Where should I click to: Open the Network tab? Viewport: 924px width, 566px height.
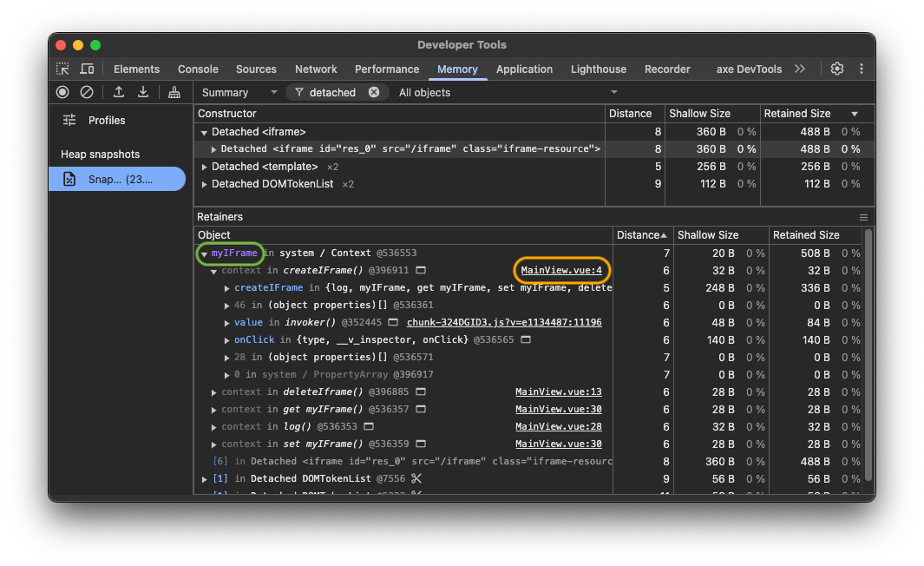coord(317,69)
